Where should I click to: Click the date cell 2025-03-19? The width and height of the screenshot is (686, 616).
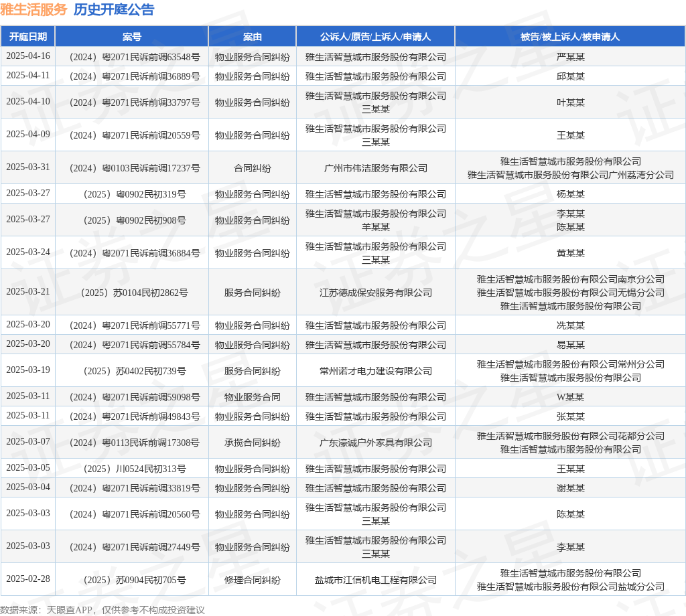pos(28,370)
